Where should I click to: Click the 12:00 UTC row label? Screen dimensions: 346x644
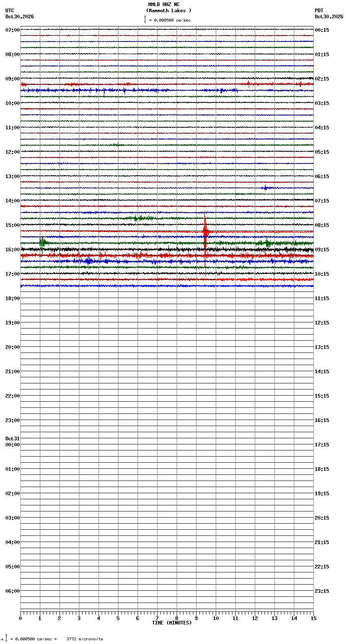[13, 152]
